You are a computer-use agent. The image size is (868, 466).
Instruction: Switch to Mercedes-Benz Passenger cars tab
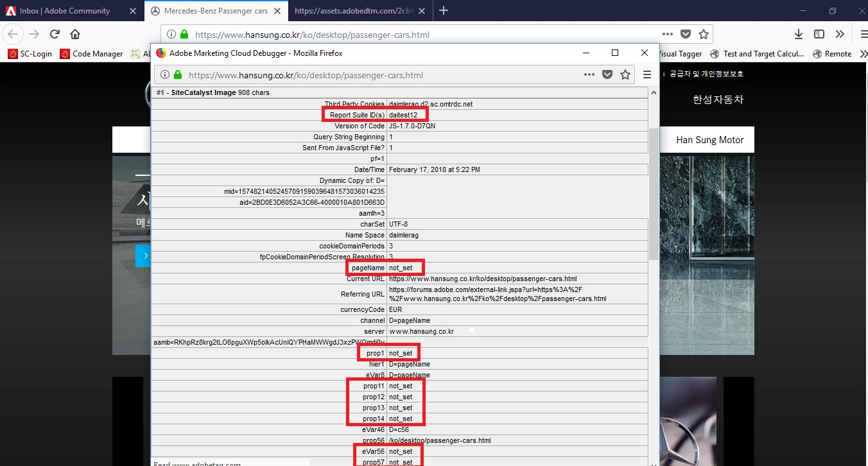216,11
